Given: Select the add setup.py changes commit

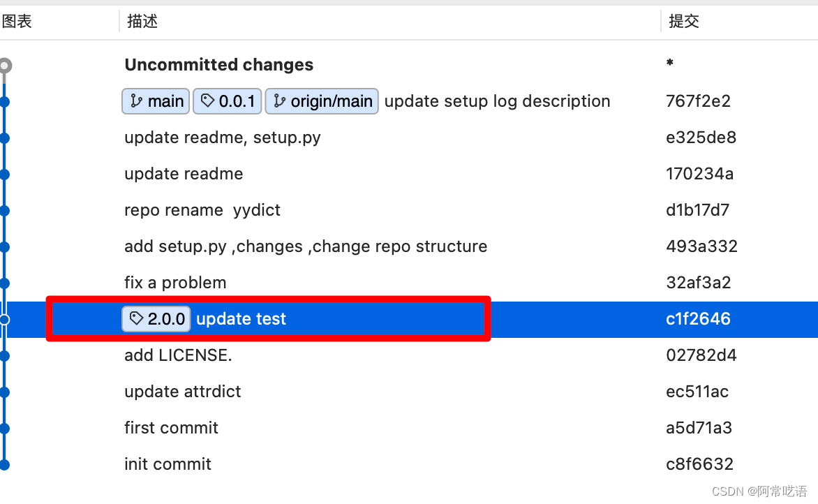Looking at the screenshot, I should (409, 246).
